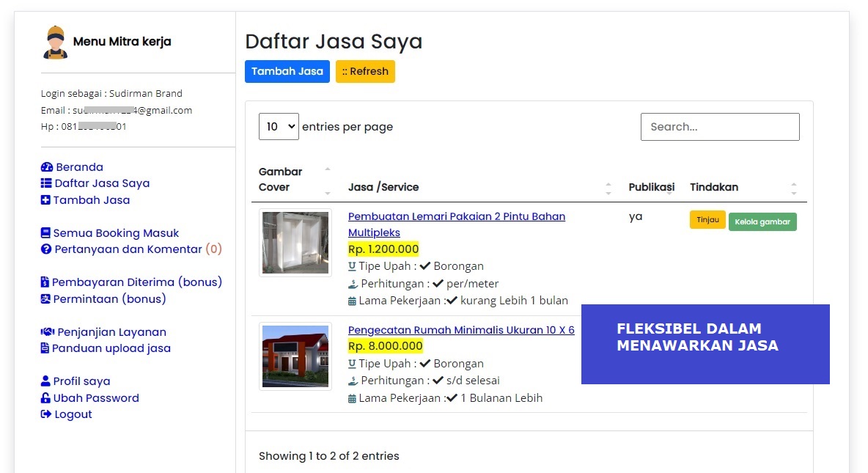
Task: Click the Tambah Jasa plus icon in sidebar
Action: [x=46, y=200]
